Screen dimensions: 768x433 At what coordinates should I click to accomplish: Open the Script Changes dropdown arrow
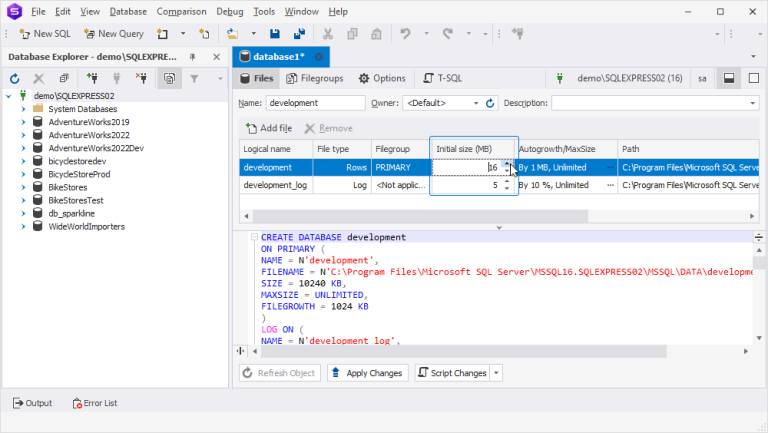point(497,373)
